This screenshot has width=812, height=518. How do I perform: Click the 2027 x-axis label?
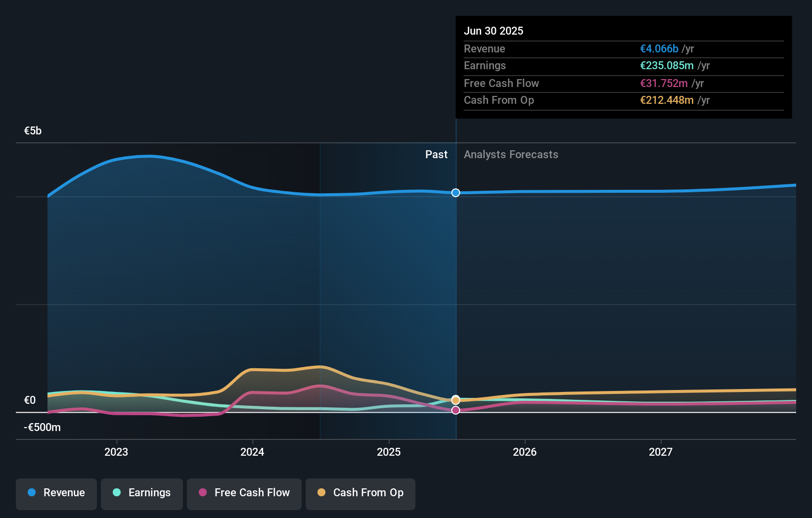661,452
